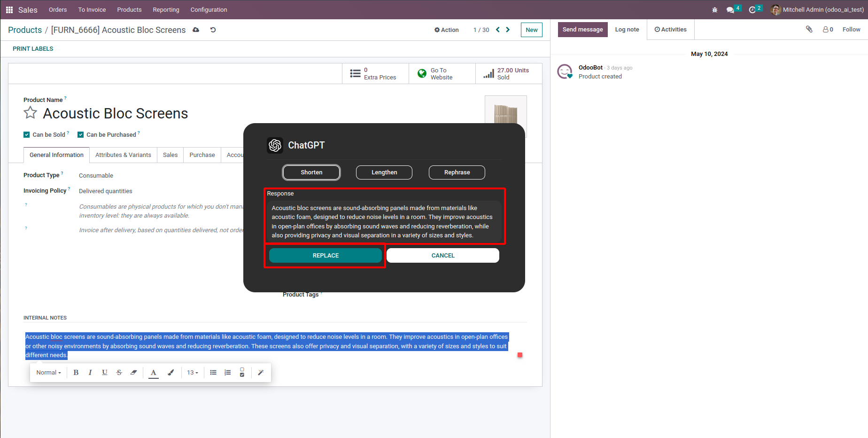Viewport: 868px width, 438px height.
Task: Open the followers count icon
Action: pyautogui.click(x=828, y=29)
